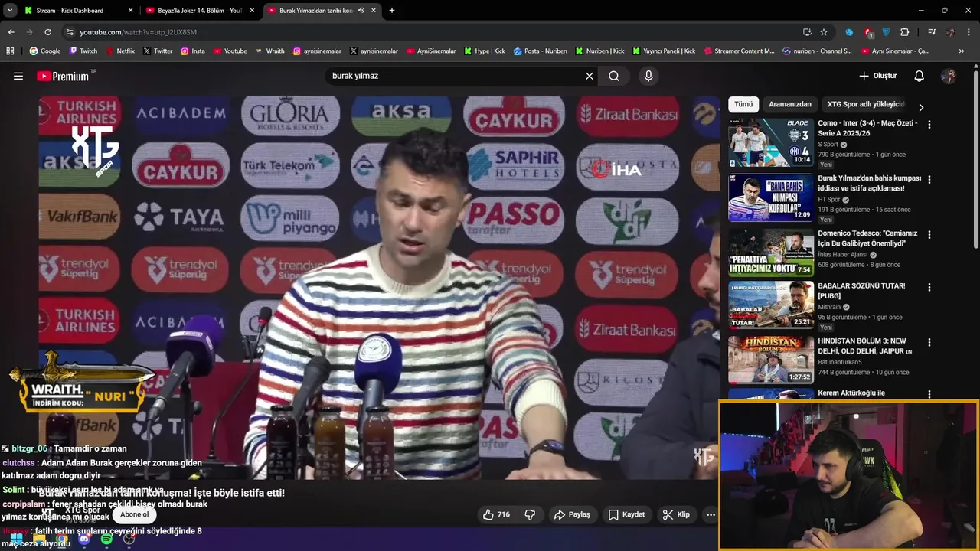Click the magnifier search button
980x551 pixels.
[x=614, y=76]
